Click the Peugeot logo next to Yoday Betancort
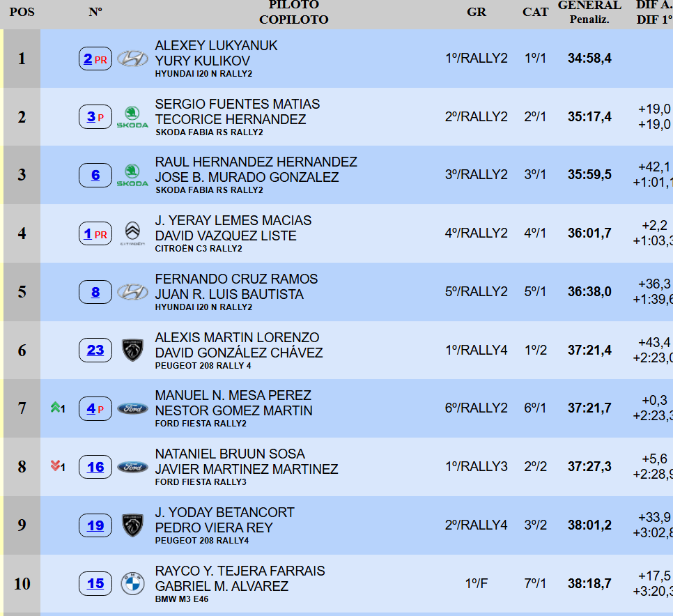 coord(132,525)
